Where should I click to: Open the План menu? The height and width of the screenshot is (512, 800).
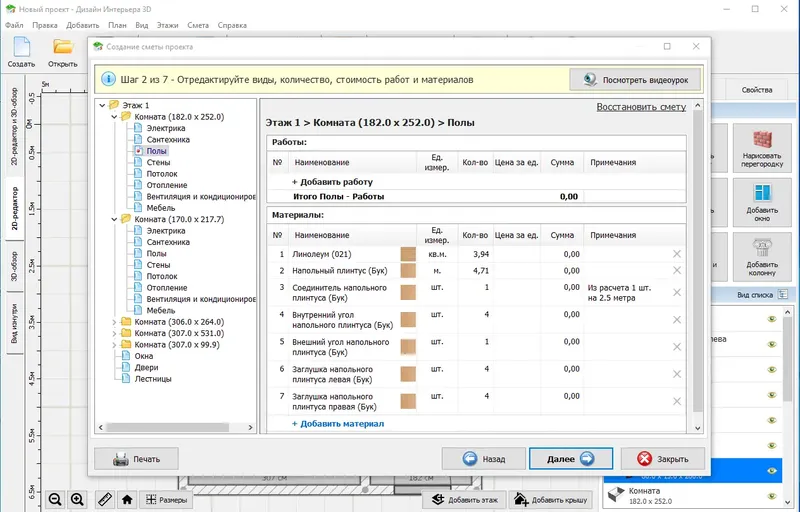pyautogui.click(x=117, y=25)
